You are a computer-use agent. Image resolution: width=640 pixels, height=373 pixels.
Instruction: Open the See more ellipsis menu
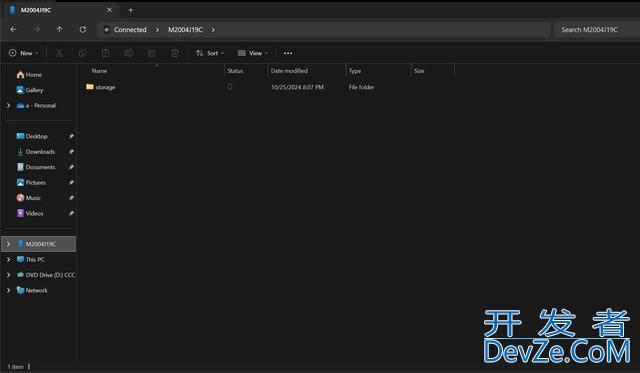tap(288, 53)
